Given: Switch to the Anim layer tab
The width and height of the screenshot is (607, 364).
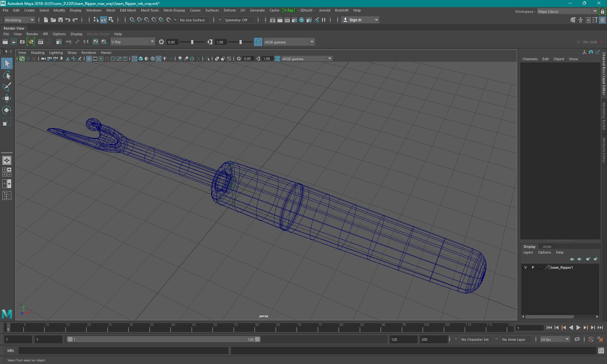Looking at the screenshot, I should click(x=547, y=247).
